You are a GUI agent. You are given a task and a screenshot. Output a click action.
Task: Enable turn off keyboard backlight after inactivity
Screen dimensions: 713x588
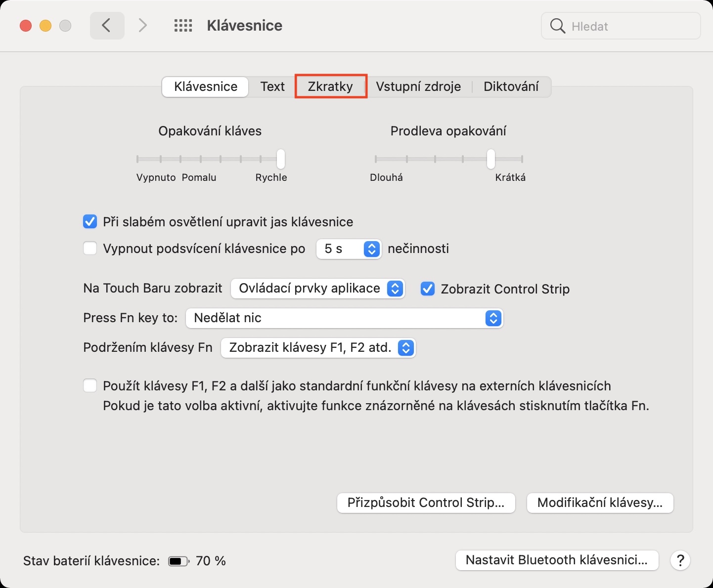coord(90,248)
